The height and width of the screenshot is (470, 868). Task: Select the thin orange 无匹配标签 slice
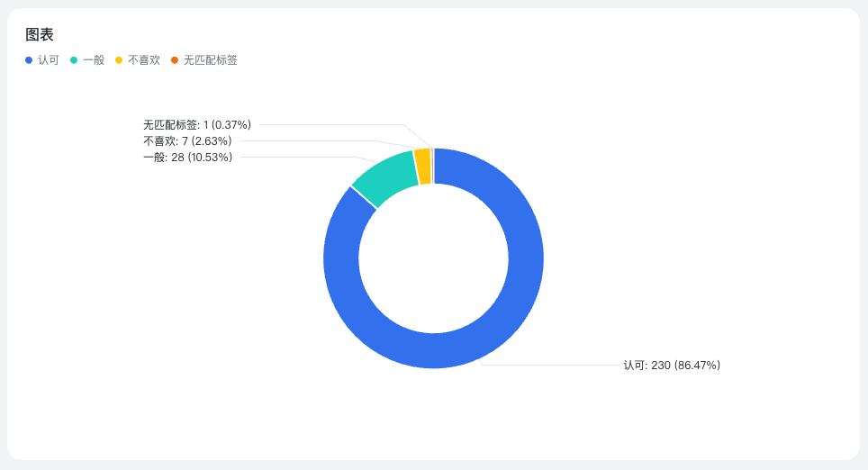point(432,166)
